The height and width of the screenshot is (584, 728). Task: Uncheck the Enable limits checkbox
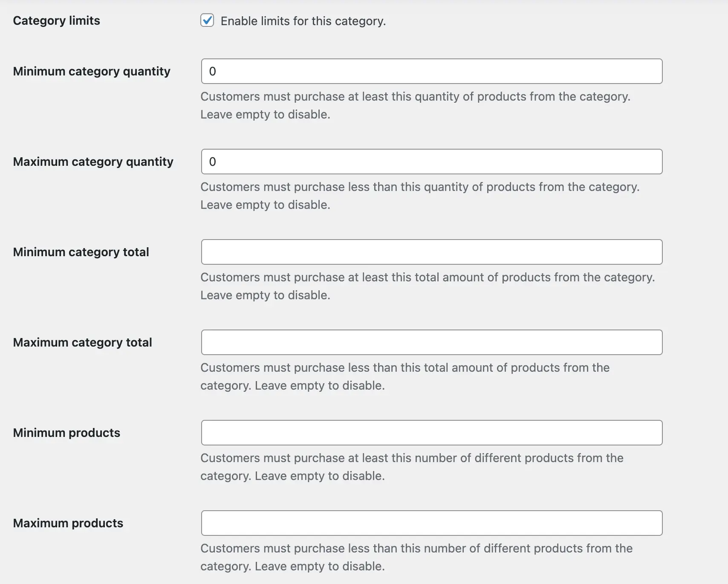pos(207,20)
